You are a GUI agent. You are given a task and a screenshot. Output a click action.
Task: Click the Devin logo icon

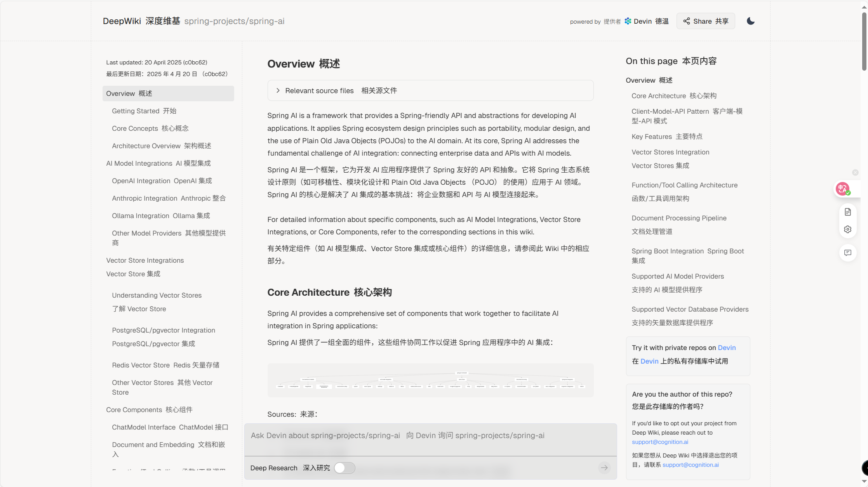(x=628, y=21)
